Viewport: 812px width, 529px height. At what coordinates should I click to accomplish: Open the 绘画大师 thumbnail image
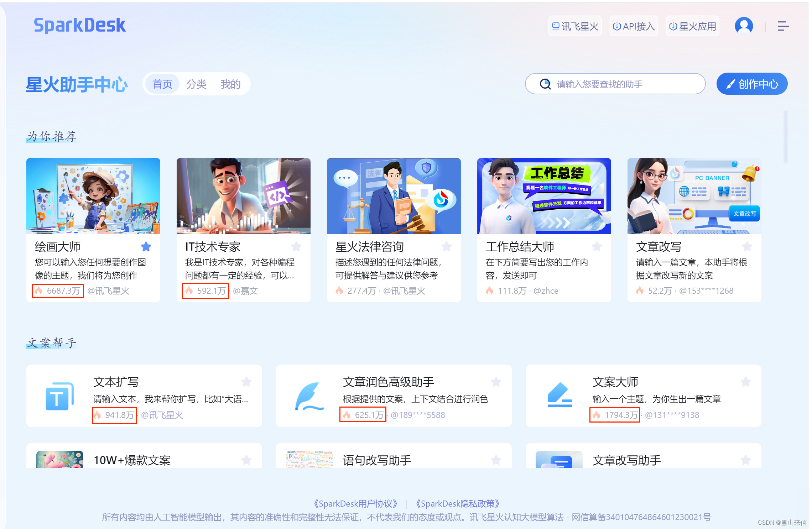[x=93, y=196]
